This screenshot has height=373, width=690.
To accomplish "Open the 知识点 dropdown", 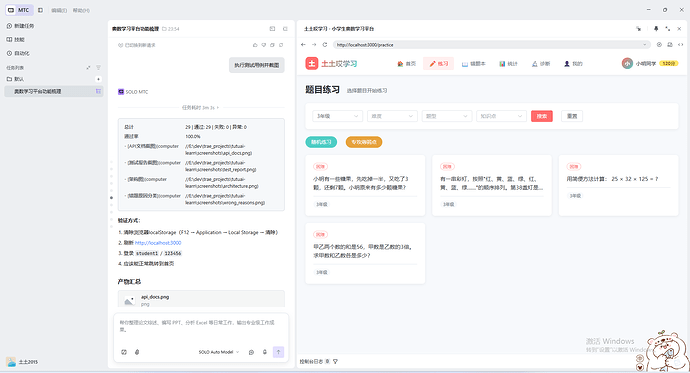I will point(501,116).
